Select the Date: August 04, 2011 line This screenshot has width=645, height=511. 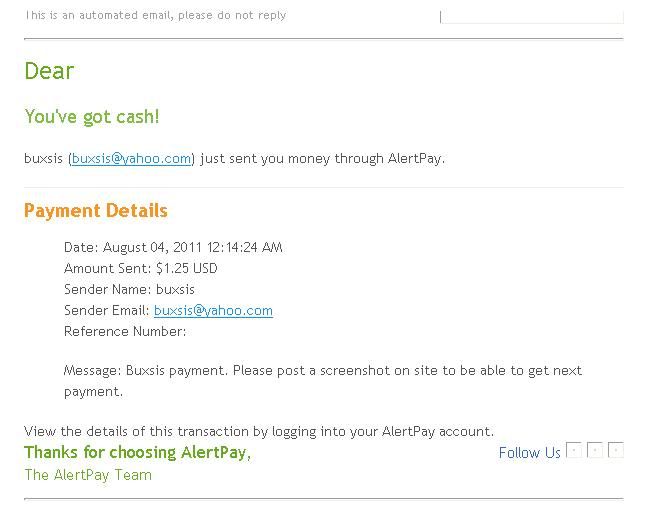173,247
